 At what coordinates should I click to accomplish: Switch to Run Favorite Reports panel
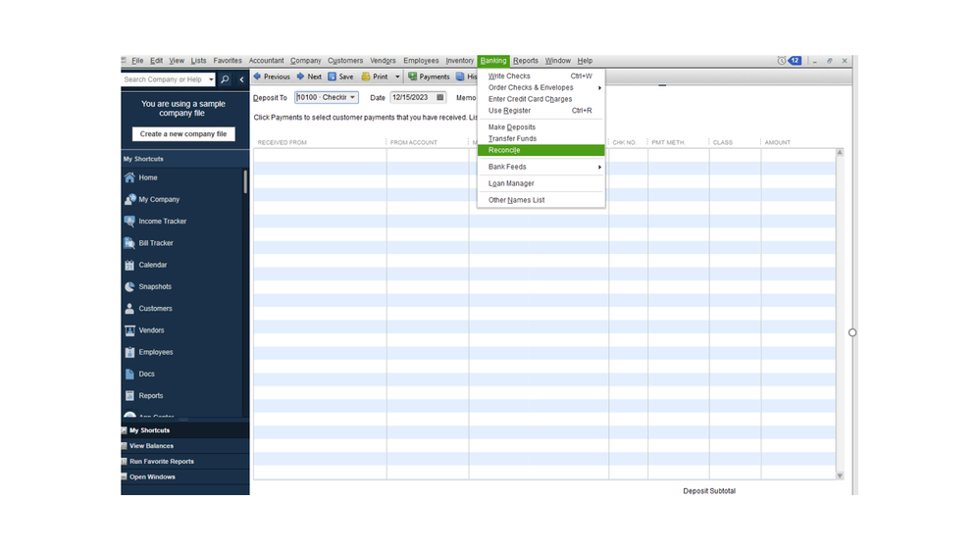tap(185, 462)
